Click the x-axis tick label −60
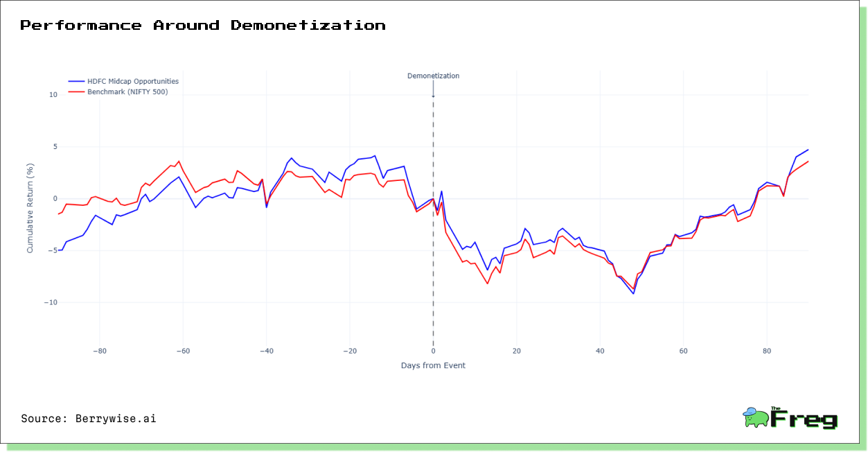Screen dimensions: 868x452 pos(183,351)
